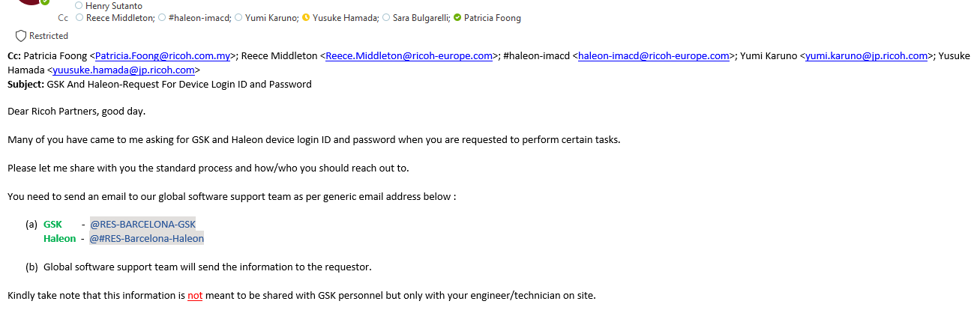980x316 pixels.
Task: Click Sara Bulgarelli recipient name in Cc
Action: (x=421, y=18)
